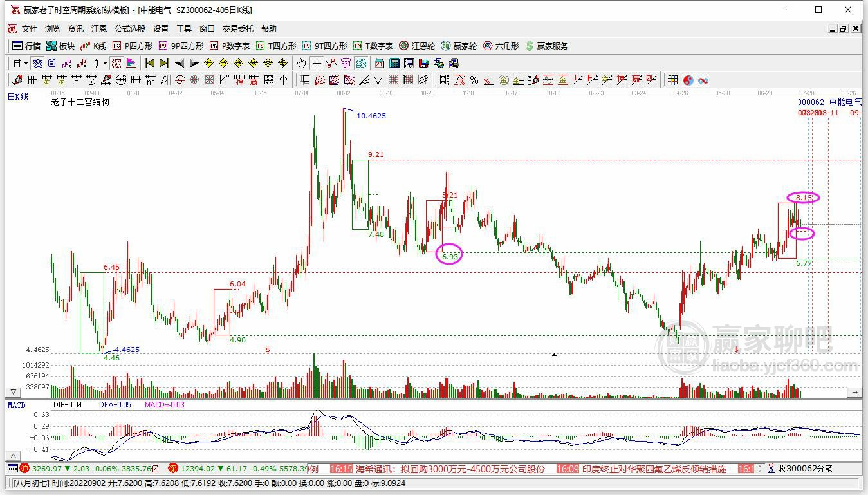Toggle the blue infinity loop icon
Screen dimensions: 868x495
point(703,80)
